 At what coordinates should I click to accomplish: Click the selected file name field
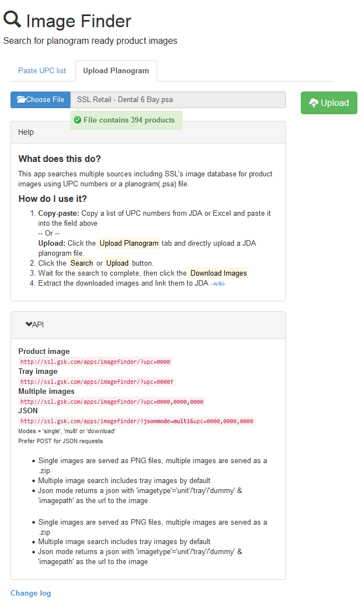coord(178,100)
